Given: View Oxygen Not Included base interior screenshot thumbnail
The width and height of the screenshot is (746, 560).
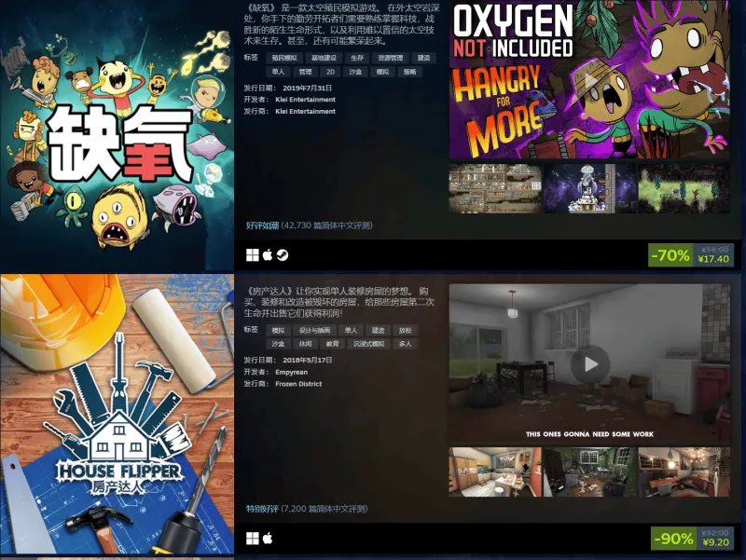Looking at the screenshot, I should pyautogui.click(x=495, y=188).
